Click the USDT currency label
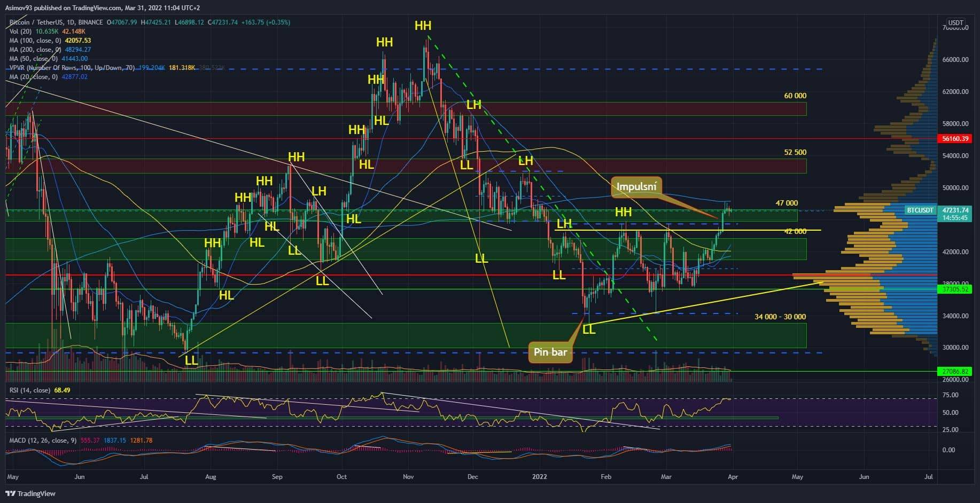 click(x=955, y=23)
